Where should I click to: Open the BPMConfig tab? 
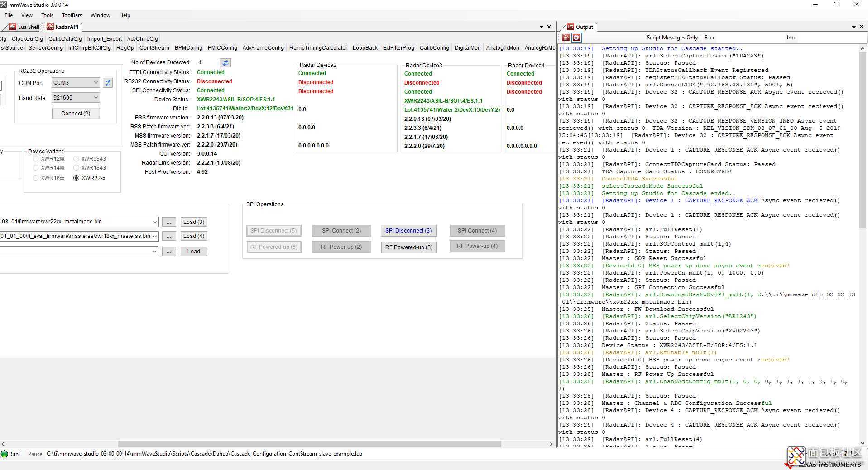188,48
